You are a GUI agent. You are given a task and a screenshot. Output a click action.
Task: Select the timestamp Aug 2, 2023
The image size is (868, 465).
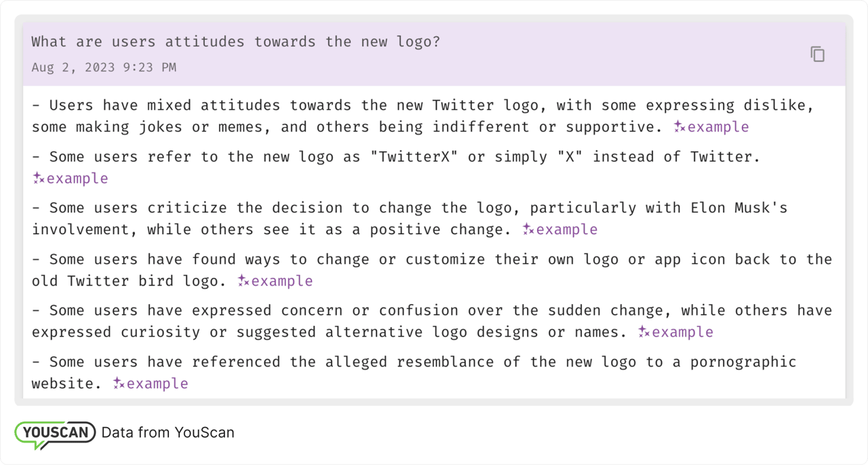point(102,67)
